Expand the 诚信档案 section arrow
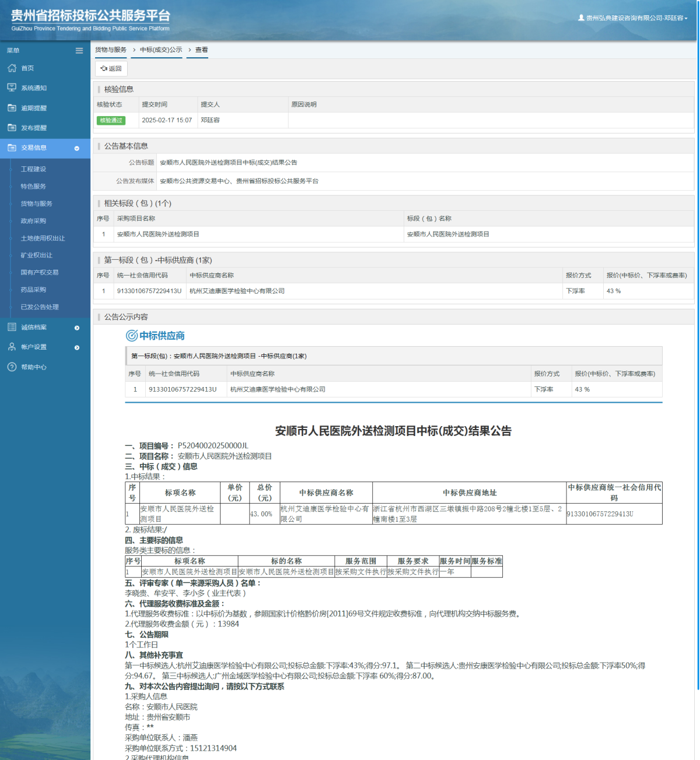 (x=76, y=328)
